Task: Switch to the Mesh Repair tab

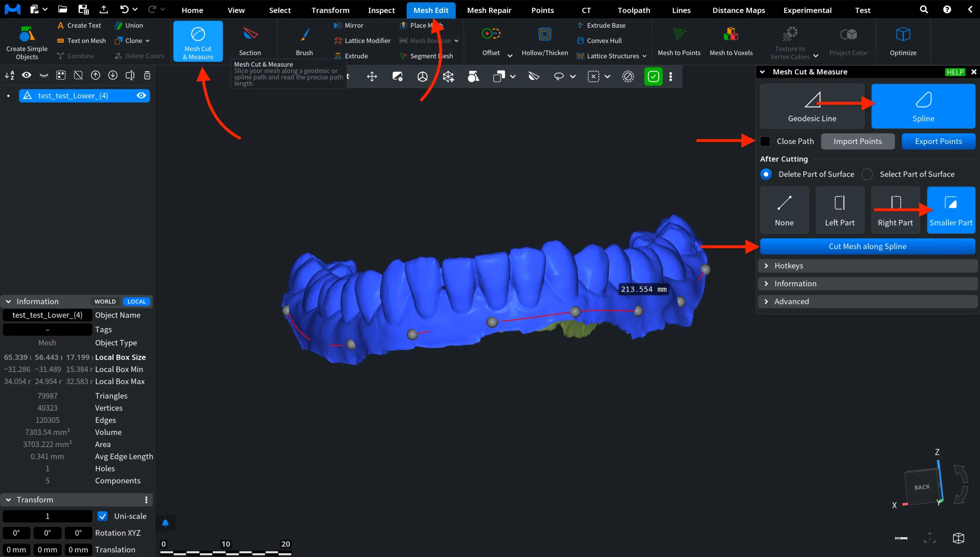Action: (489, 10)
